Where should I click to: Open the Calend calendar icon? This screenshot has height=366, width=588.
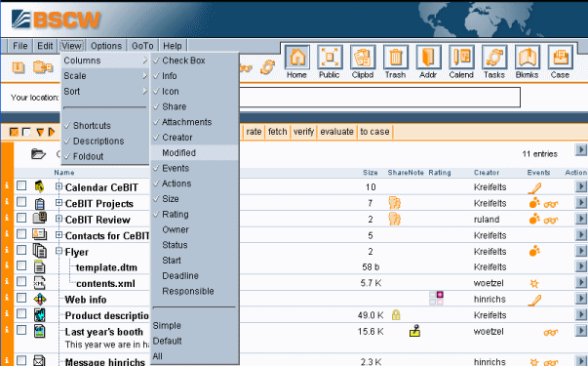coord(461,57)
